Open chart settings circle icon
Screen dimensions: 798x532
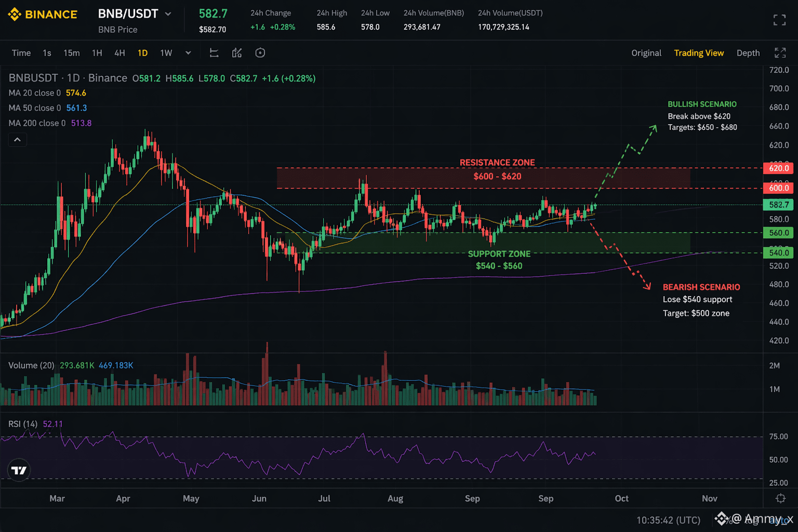pos(260,53)
